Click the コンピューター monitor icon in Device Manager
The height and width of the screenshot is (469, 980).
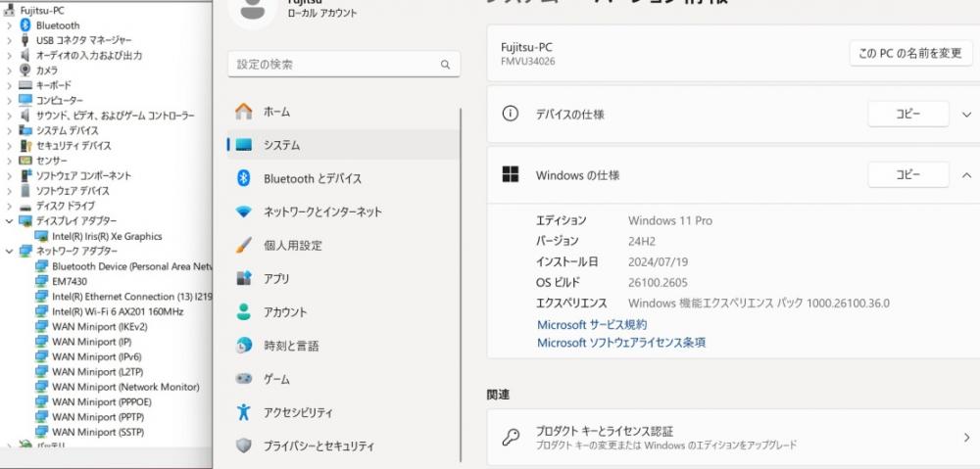[25, 100]
